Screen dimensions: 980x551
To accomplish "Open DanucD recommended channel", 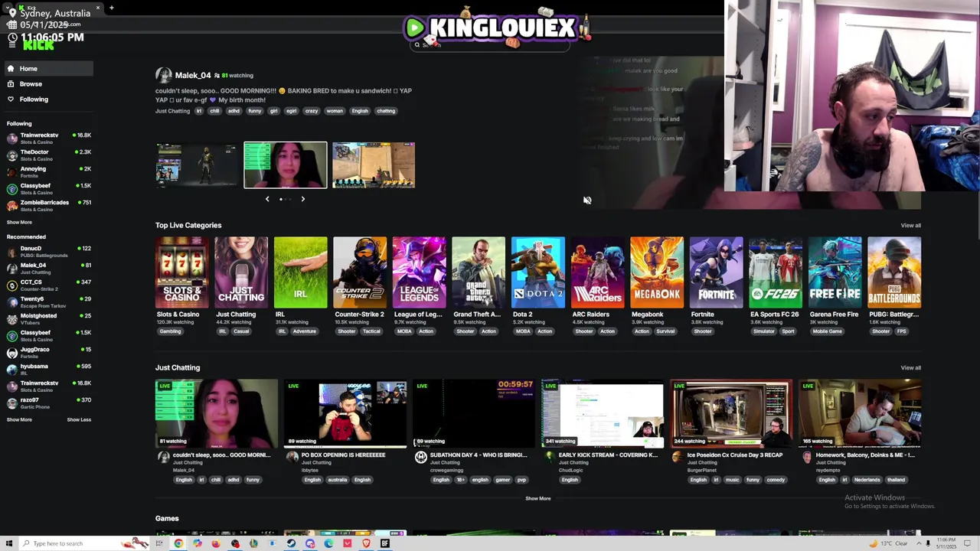I will coord(47,252).
